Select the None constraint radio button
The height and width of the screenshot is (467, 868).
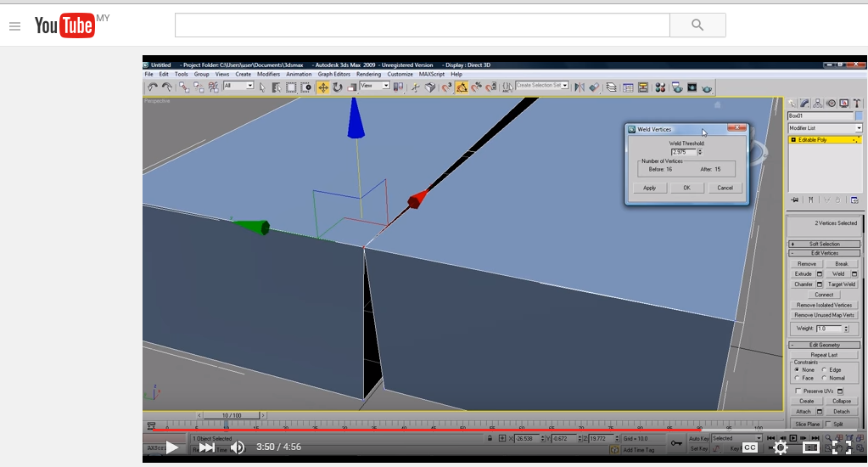(x=797, y=369)
